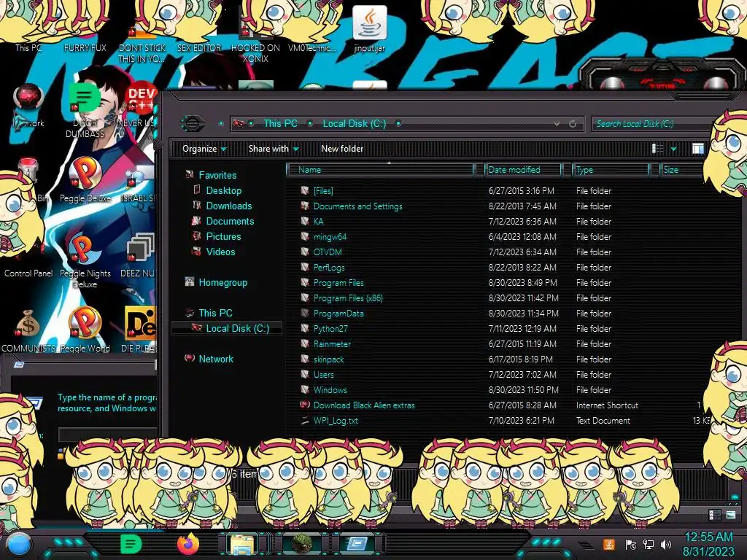Select the Documents and Settings folder
Screen dimensions: 747x560
coord(357,206)
